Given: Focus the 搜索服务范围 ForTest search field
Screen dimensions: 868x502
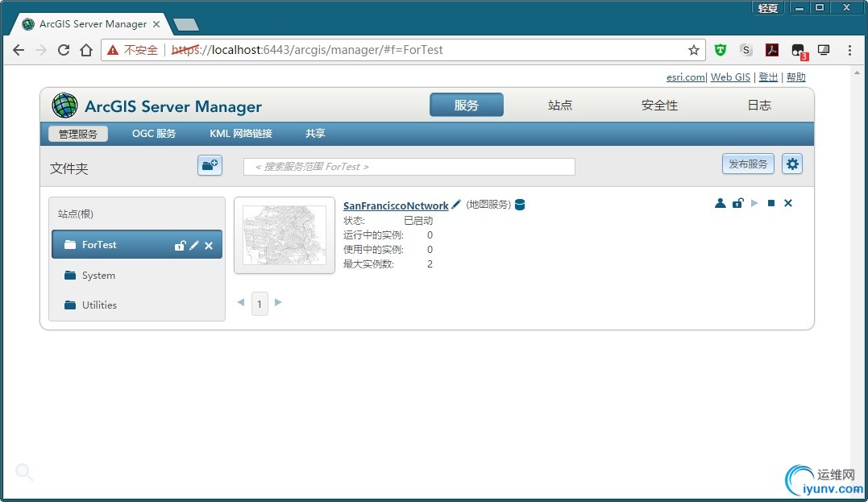Looking at the screenshot, I should [409, 167].
